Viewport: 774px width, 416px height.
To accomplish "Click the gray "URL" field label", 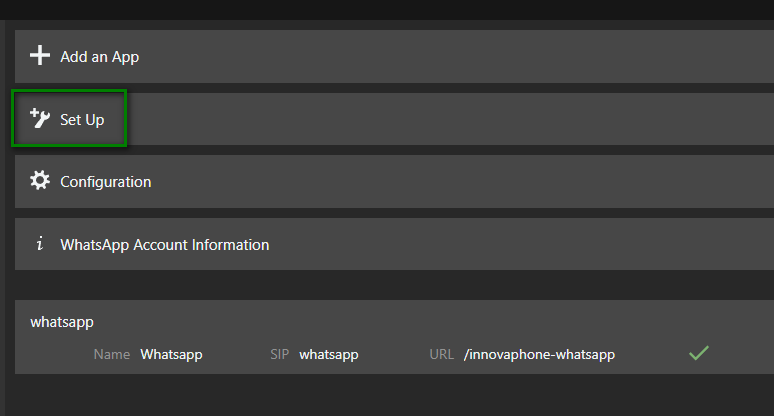I will tap(442, 354).
